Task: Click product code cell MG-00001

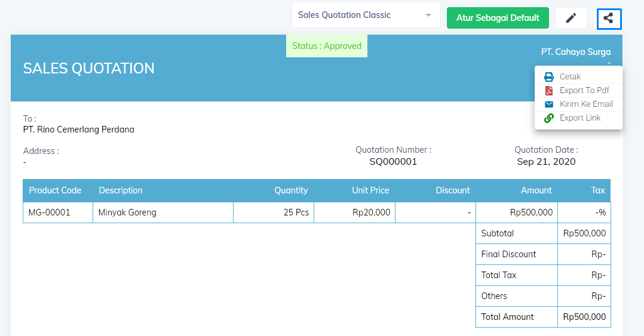Action: click(58, 212)
